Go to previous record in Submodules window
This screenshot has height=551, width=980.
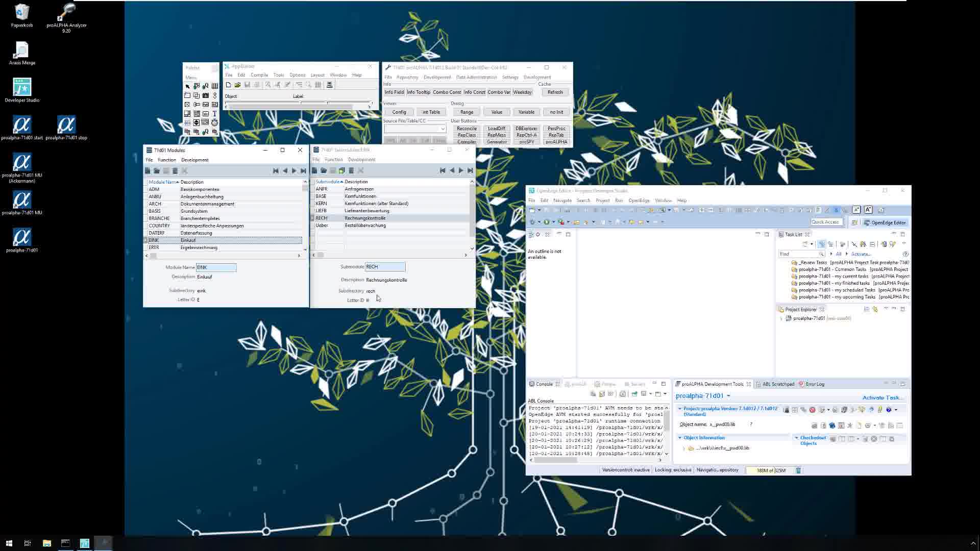[x=452, y=170]
